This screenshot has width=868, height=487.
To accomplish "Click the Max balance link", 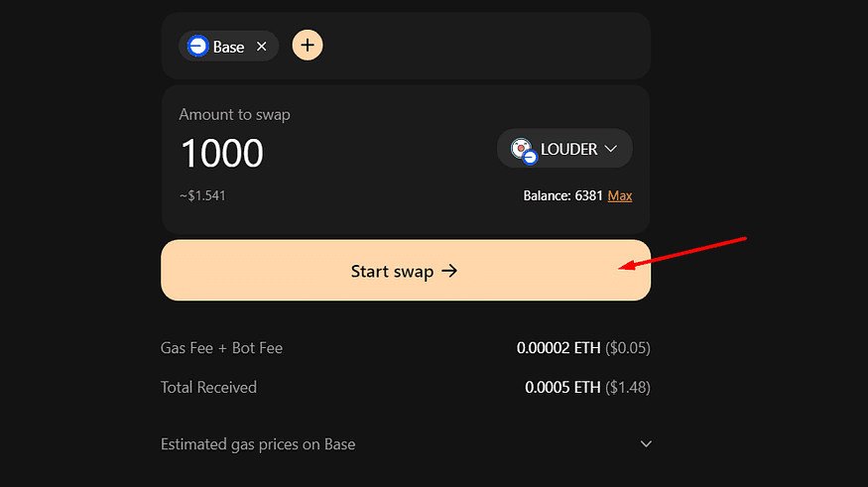I will click(619, 195).
